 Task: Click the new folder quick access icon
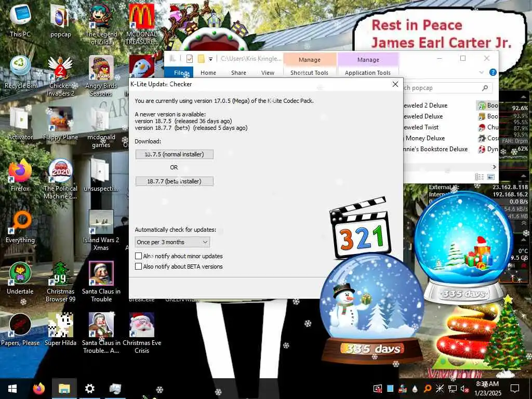click(201, 59)
